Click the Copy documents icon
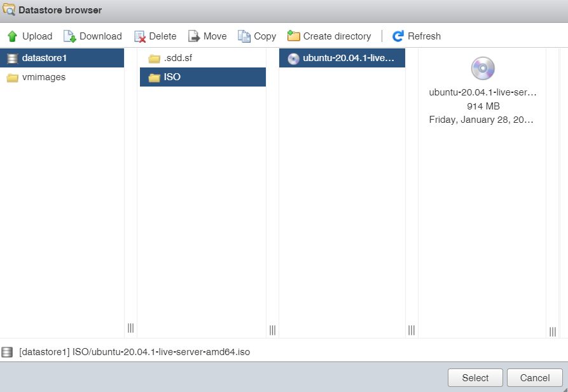Image resolution: width=568 pixels, height=392 pixels. [244, 36]
